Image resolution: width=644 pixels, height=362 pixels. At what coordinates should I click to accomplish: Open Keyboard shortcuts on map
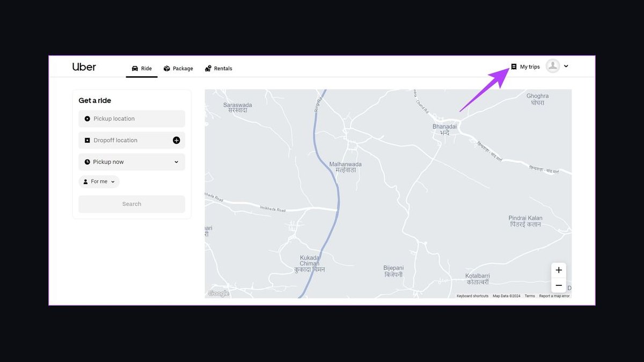coord(472,296)
